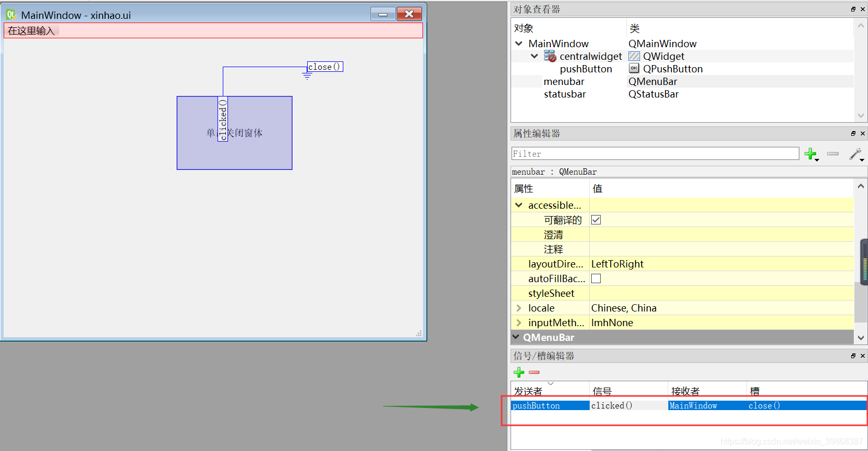Screen dimensions: 868x451
Task: Delete the selected connection with red minus
Action: [x=534, y=372]
